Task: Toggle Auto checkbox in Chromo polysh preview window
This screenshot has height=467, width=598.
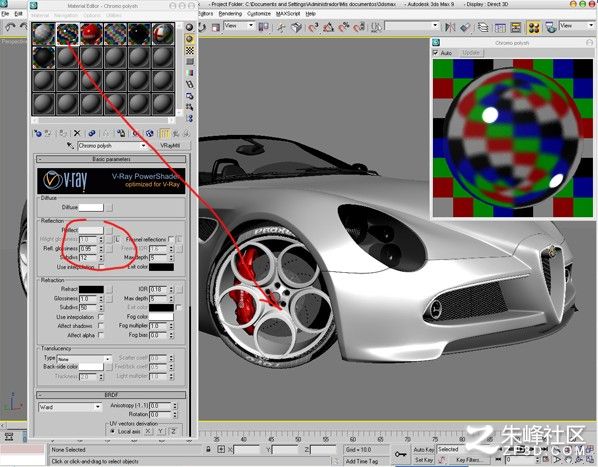Action: (x=436, y=53)
